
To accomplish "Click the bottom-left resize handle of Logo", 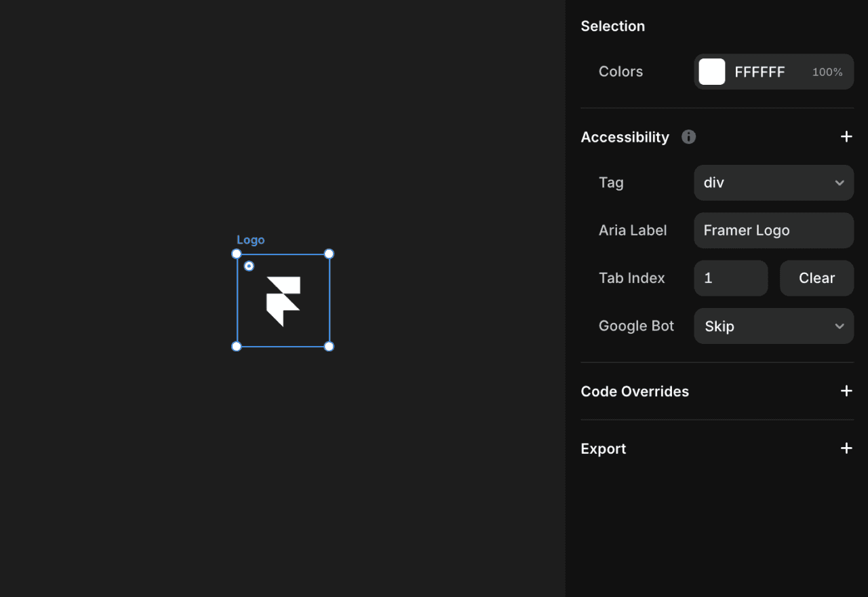I will [237, 346].
